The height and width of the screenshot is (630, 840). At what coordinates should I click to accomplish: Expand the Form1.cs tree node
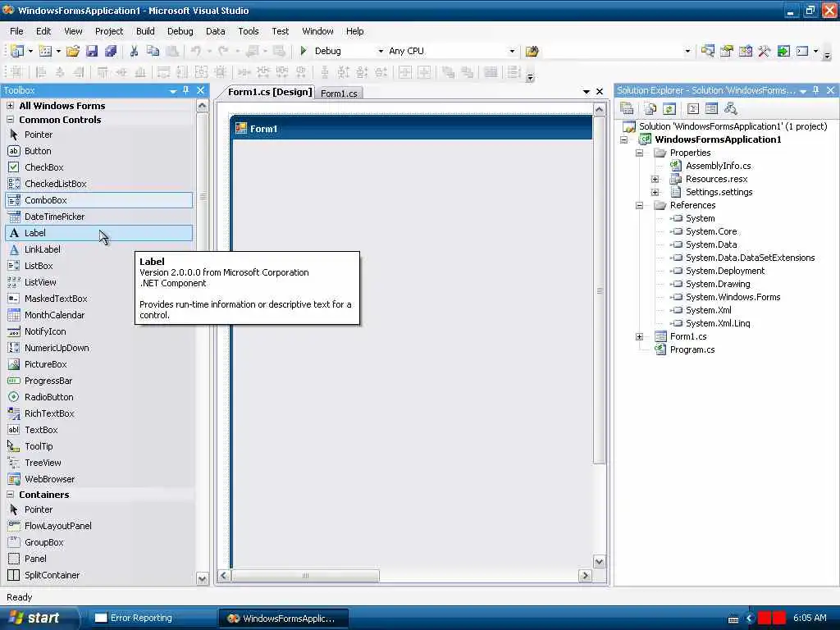[640, 336]
